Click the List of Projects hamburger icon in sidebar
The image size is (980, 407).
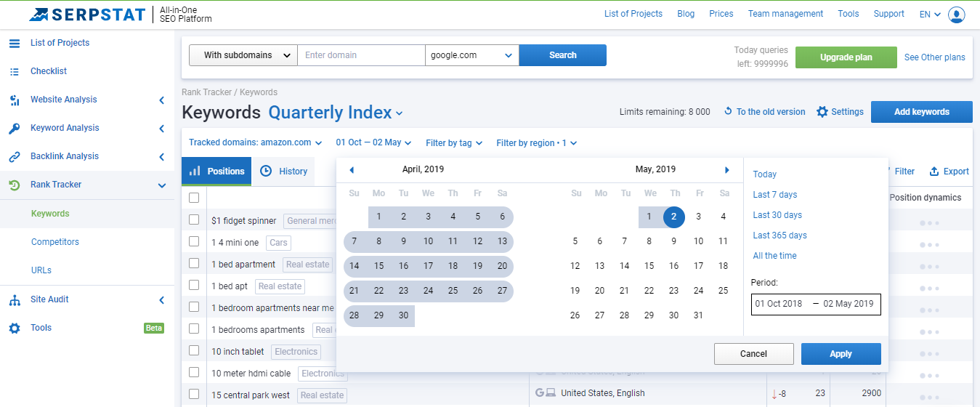click(x=15, y=43)
